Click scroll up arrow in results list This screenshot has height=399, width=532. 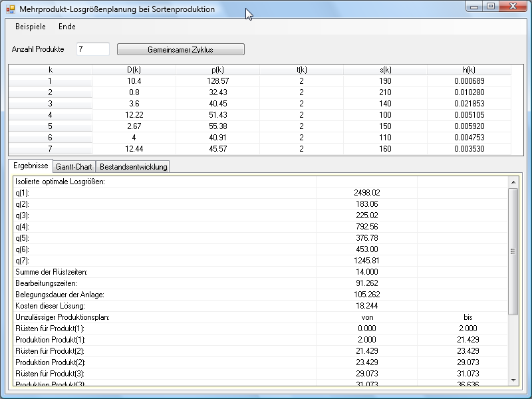[x=513, y=182]
